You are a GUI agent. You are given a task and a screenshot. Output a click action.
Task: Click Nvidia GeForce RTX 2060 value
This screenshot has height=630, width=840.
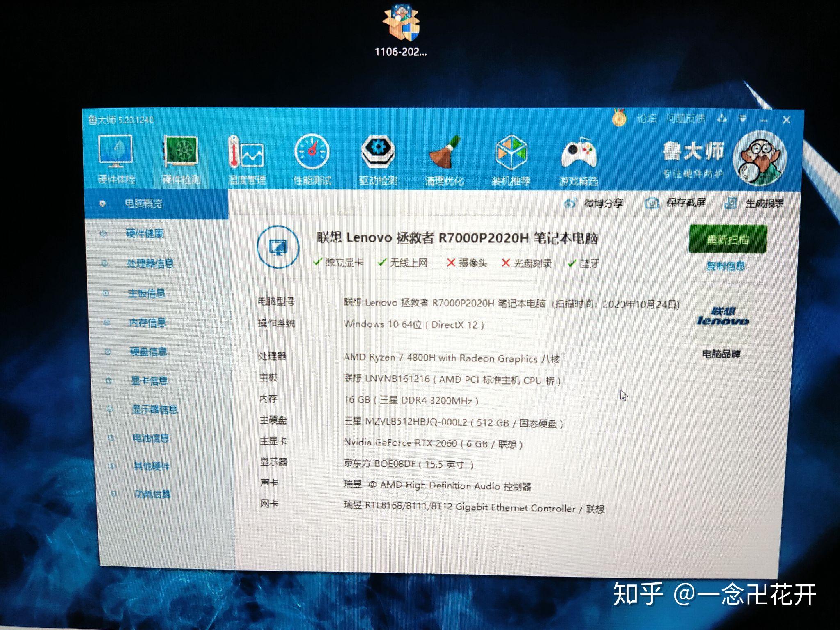[x=433, y=443]
